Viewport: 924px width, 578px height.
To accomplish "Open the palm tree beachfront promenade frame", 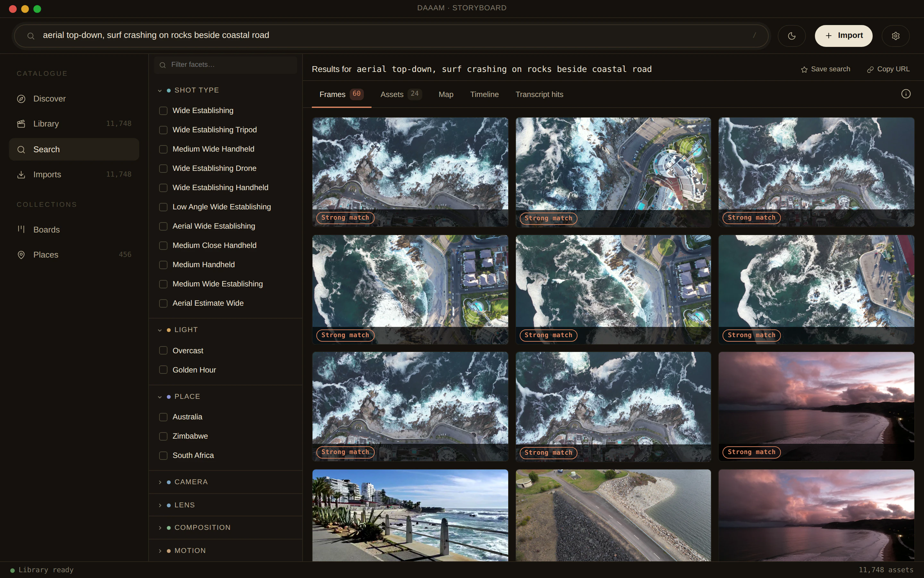I will [x=410, y=515].
